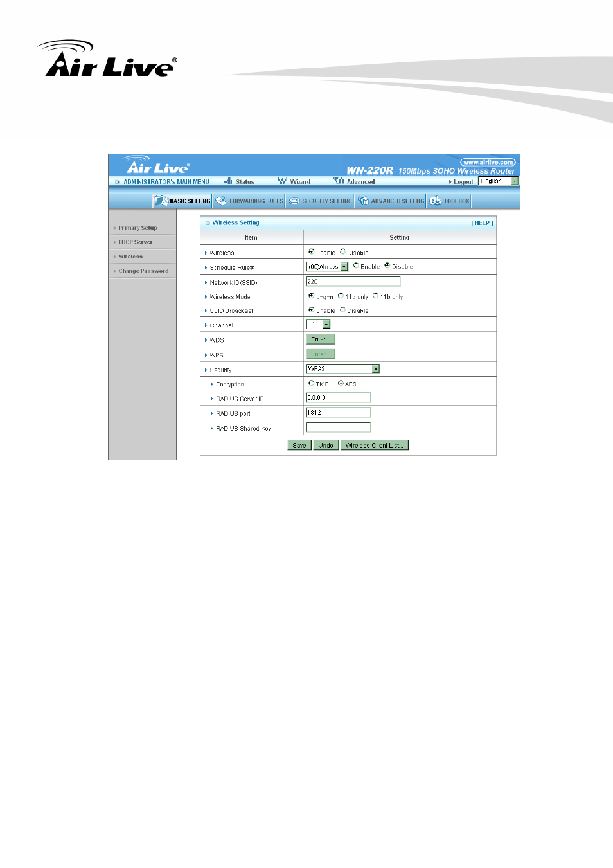The image size is (613, 868).
Task: Disable SSID Broadcast
Action: pos(342,310)
